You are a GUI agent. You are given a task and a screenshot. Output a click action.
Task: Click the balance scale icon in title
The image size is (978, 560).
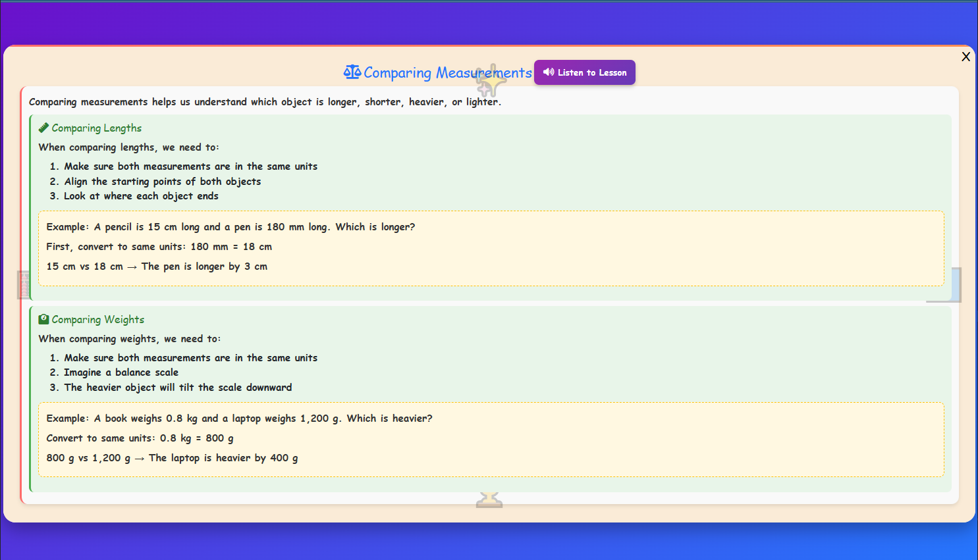352,72
